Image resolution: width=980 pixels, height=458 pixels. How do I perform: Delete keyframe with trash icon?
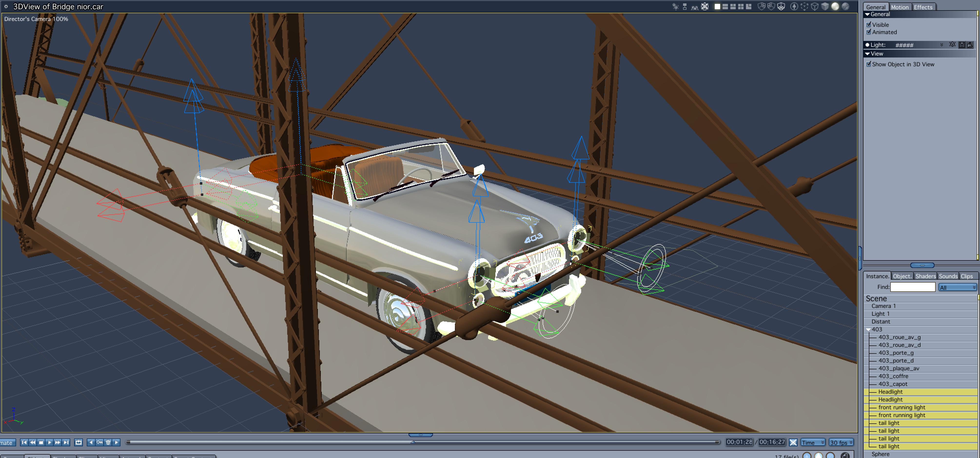(x=108, y=442)
